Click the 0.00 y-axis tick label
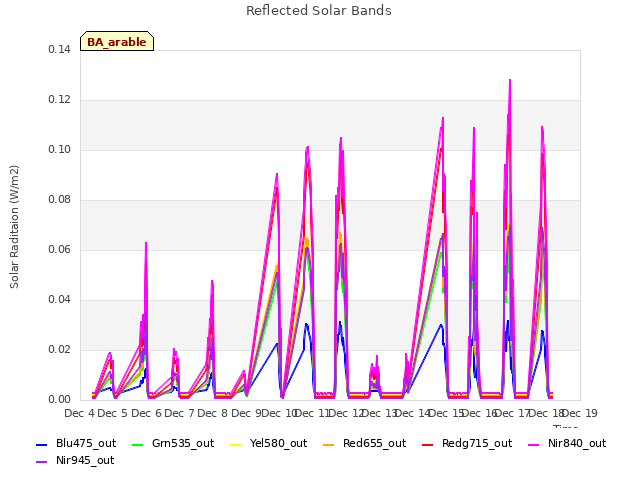Image resolution: width=640 pixels, height=480 pixels. coord(59,400)
